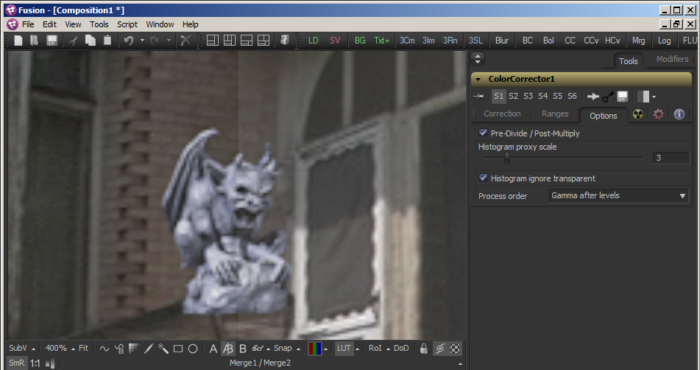Click the B-spline tool icon in viewer bar

tap(119, 349)
